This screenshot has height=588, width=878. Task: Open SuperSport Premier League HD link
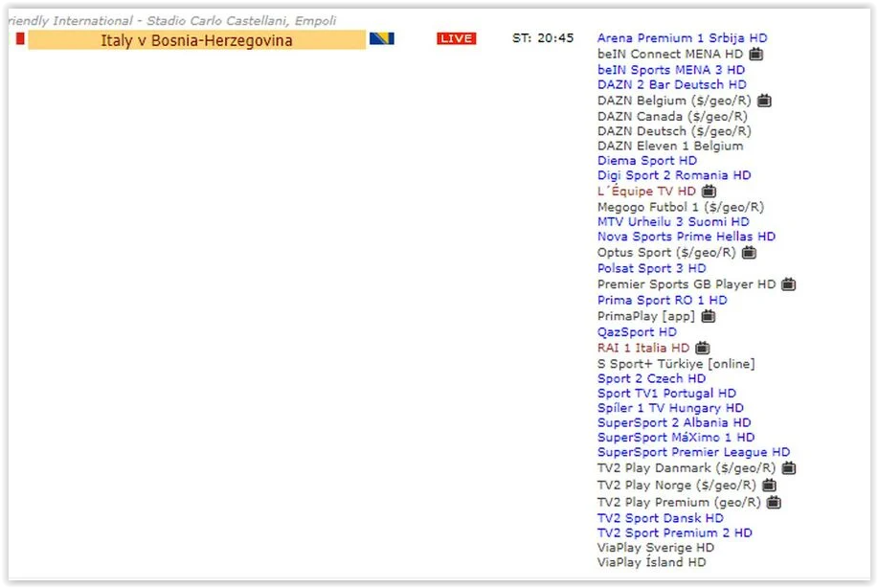pos(693,452)
